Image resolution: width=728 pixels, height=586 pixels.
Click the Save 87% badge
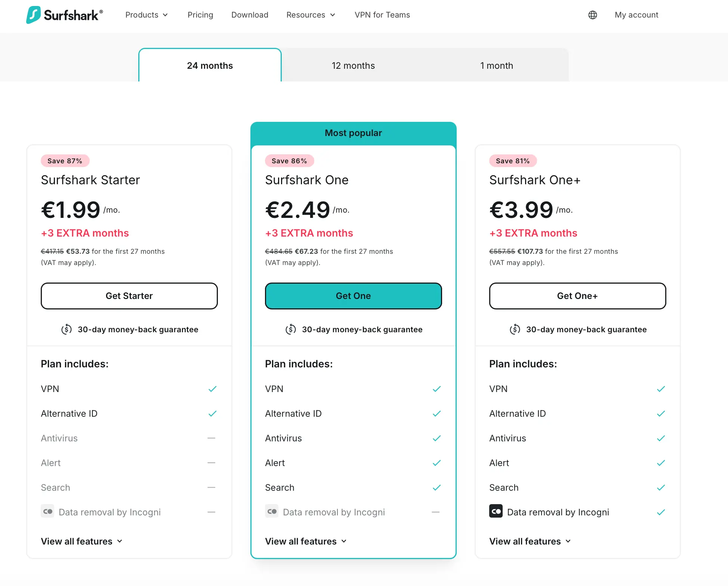[65, 161]
